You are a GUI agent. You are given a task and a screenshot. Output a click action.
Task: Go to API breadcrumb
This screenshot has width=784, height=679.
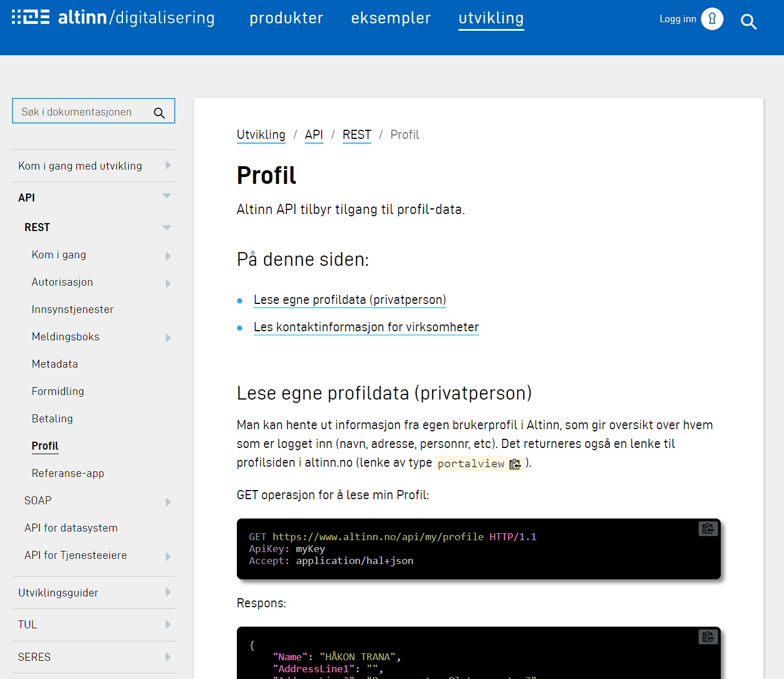pos(314,135)
